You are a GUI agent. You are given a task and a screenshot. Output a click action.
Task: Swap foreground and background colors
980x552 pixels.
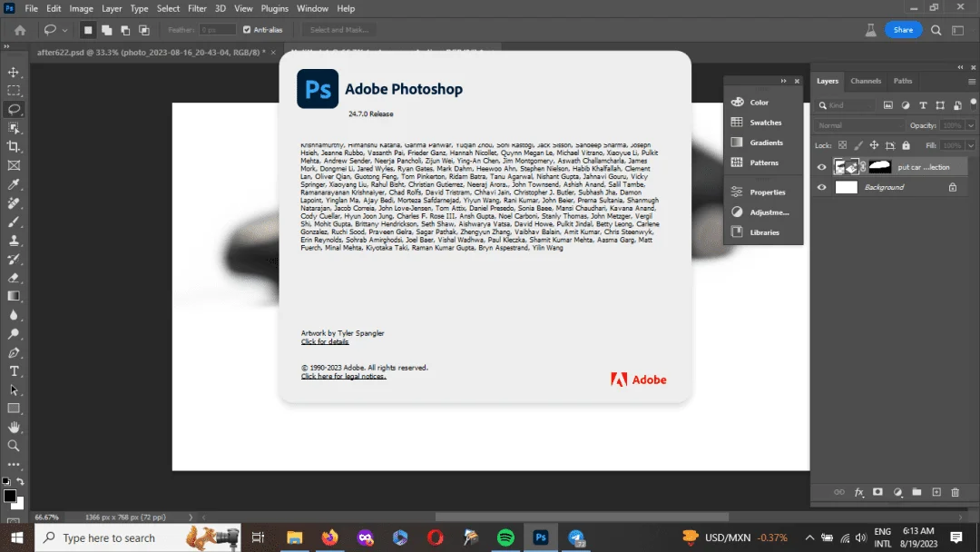[x=21, y=481]
